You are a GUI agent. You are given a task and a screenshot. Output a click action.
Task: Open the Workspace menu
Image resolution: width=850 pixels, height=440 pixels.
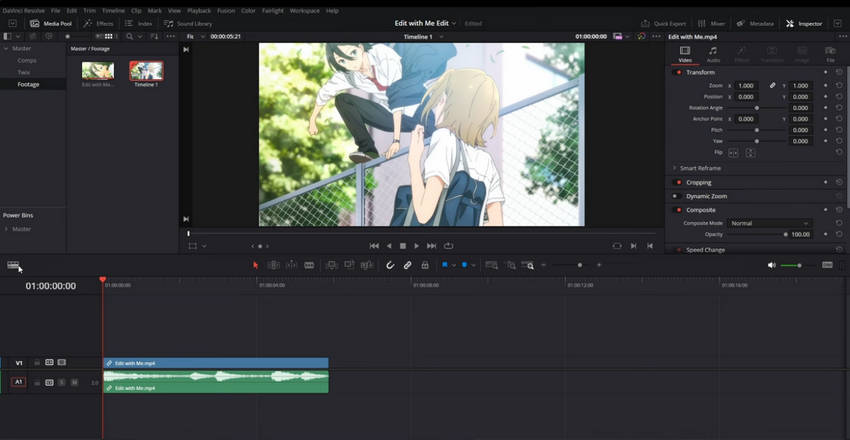click(305, 11)
